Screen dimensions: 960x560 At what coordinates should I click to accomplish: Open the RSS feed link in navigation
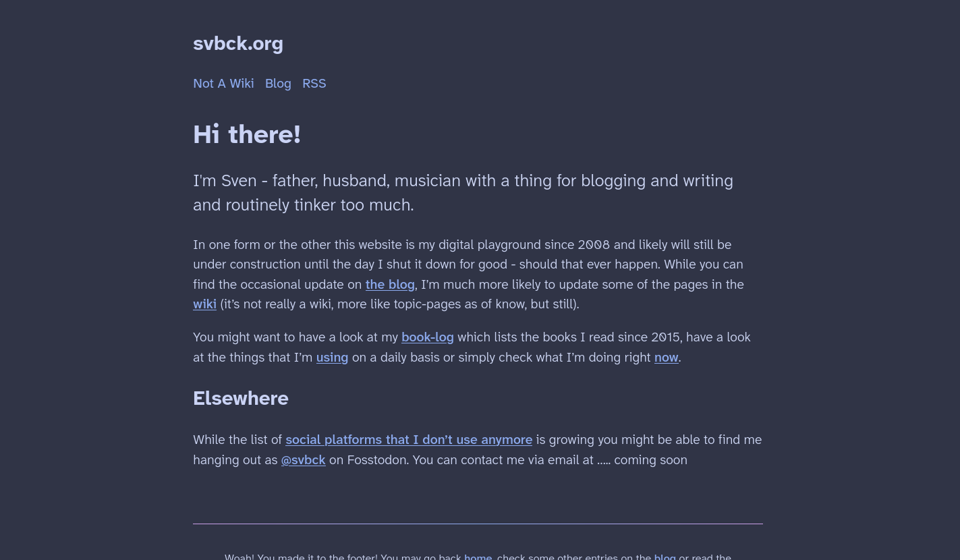click(x=314, y=83)
